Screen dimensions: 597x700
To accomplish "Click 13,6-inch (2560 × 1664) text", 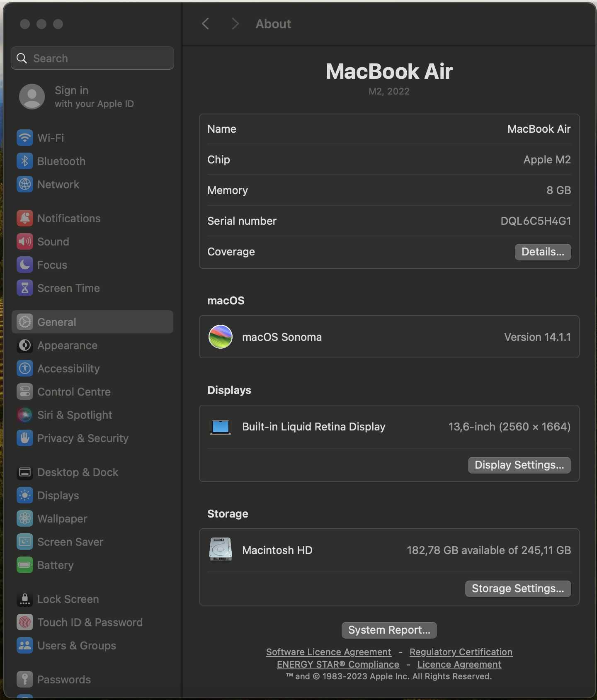I will pos(510,427).
